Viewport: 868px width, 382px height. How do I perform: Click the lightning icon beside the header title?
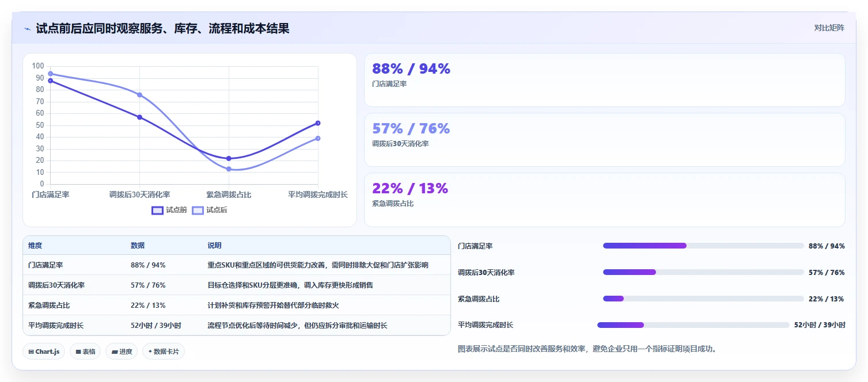(28, 29)
